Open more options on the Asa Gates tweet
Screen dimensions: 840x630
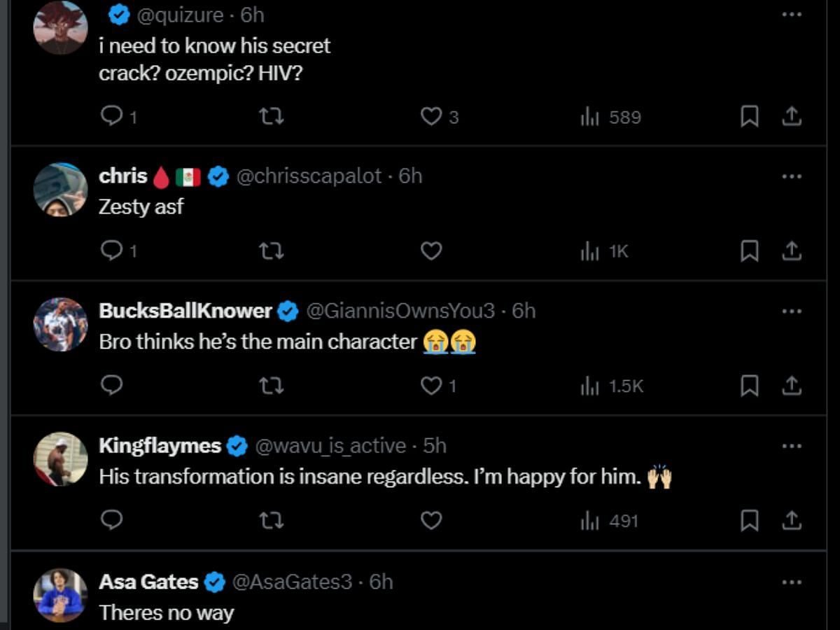tap(792, 582)
